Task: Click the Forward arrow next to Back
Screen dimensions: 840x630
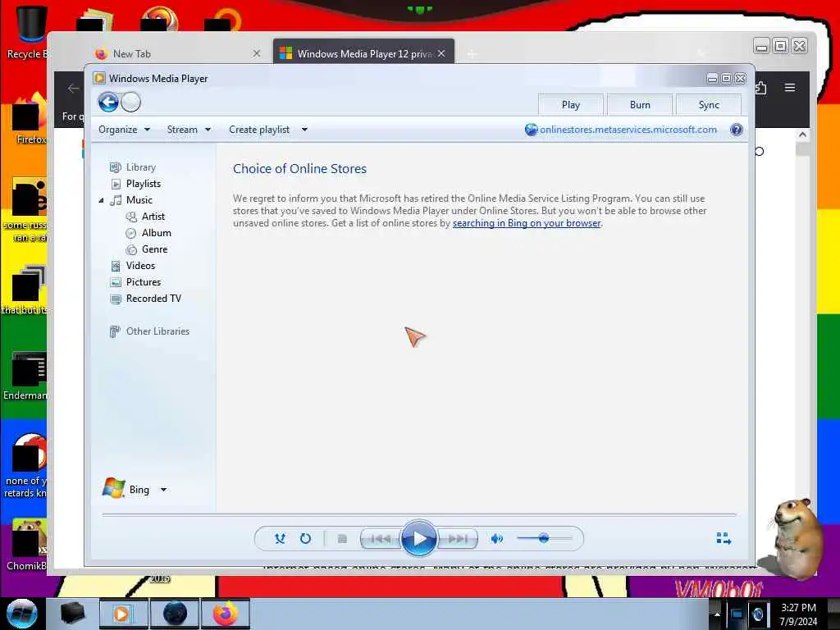Action: pos(130,102)
